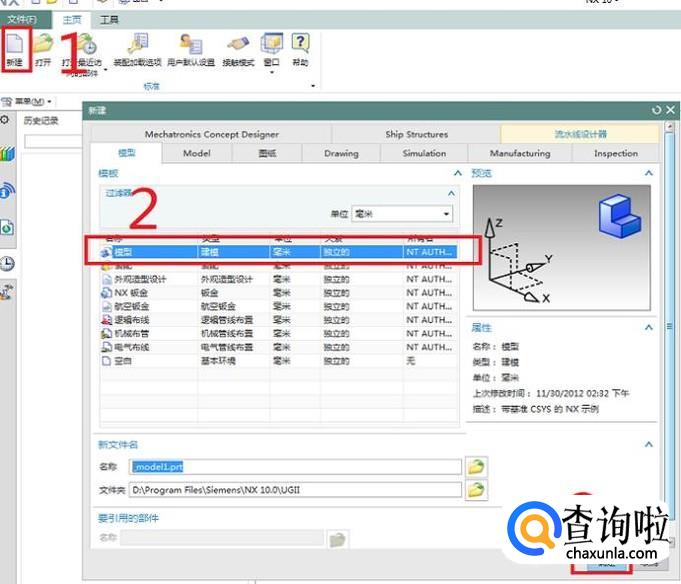Image resolution: width=681 pixels, height=584 pixels.
Task: Collapse the 新文件名 section
Action: tap(649, 444)
